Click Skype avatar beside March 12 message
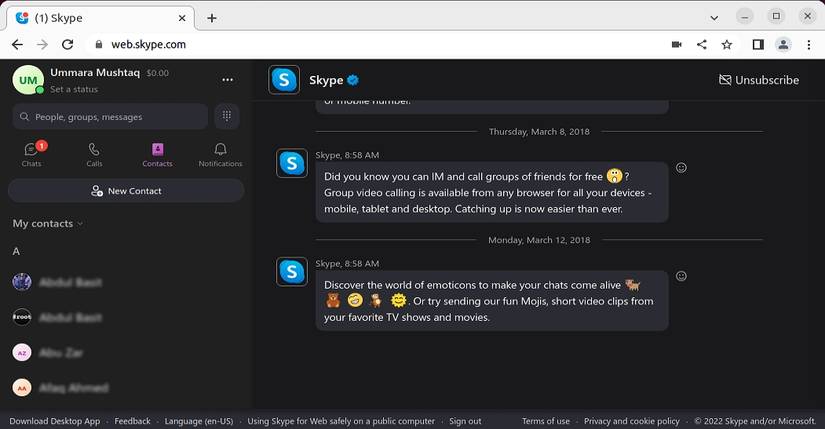The height and width of the screenshot is (429, 825). (x=292, y=272)
